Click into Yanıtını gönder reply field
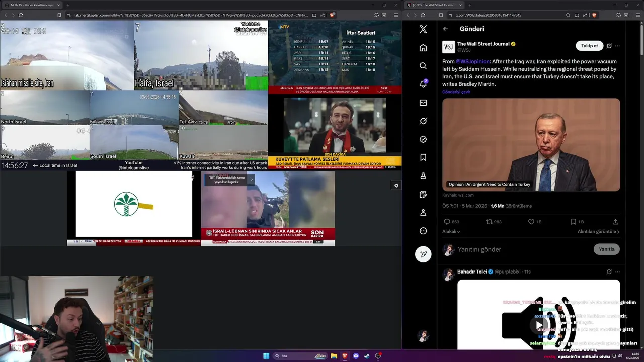644x362 pixels. 523,249
